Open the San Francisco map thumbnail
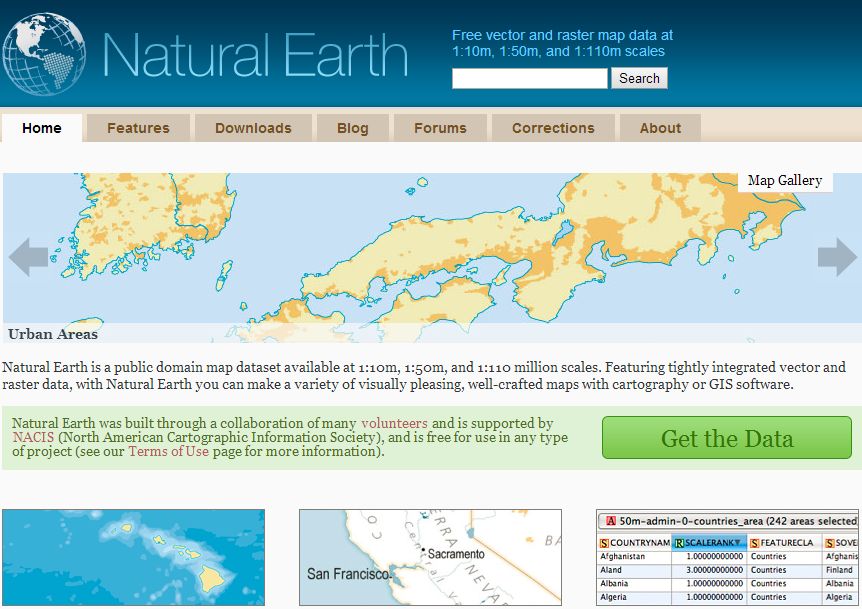The image size is (862, 609). pos(430,557)
